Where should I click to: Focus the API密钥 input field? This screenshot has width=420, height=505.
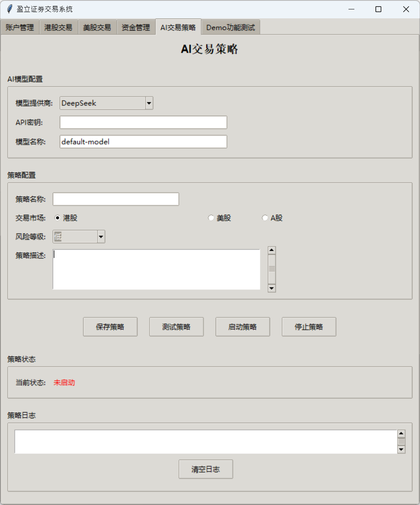point(143,122)
